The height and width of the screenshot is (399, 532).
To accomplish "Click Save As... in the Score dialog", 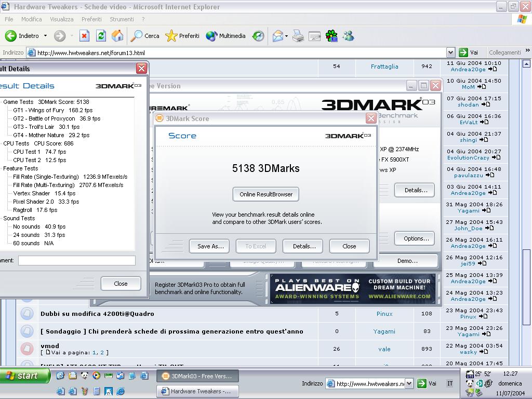I will (x=209, y=246).
